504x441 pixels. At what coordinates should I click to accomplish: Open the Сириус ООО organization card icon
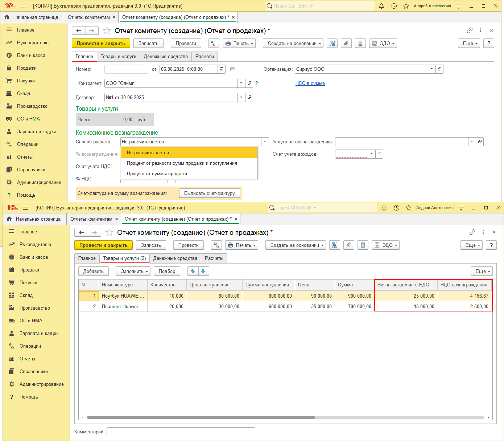[439, 69]
